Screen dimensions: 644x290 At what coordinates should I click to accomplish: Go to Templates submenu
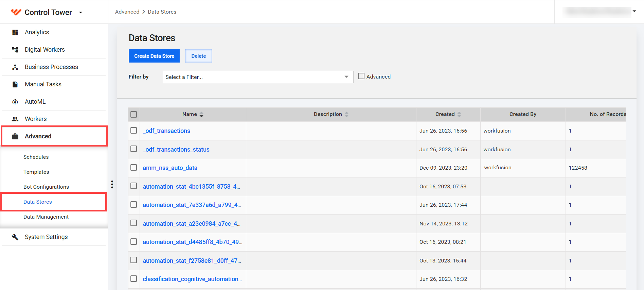[x=36, y=172]
